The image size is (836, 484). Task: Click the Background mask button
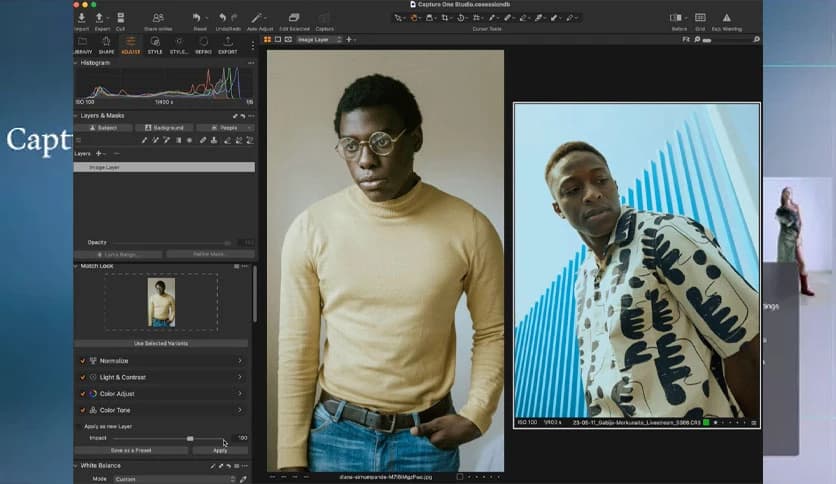coord(164,128)
